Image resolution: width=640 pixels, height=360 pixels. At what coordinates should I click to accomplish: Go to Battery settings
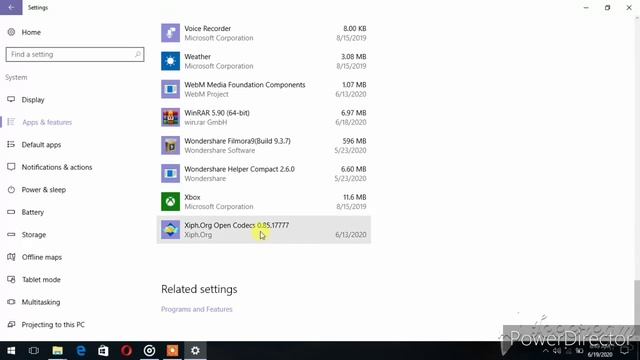pyautogui.click(x=33, y=212)
